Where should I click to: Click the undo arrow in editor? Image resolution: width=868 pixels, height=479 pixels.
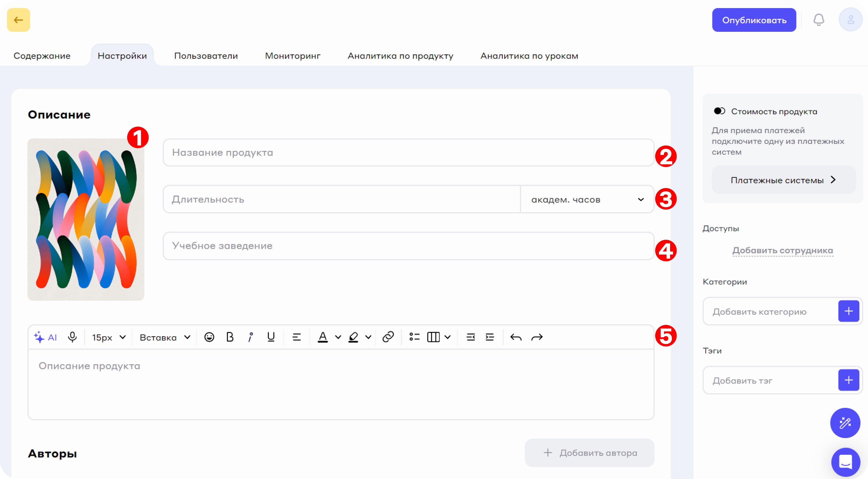coord(516,337)
